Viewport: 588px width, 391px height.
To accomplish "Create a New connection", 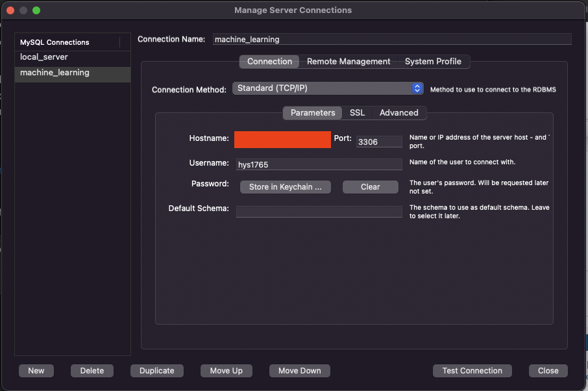I will tap(36, 371).
